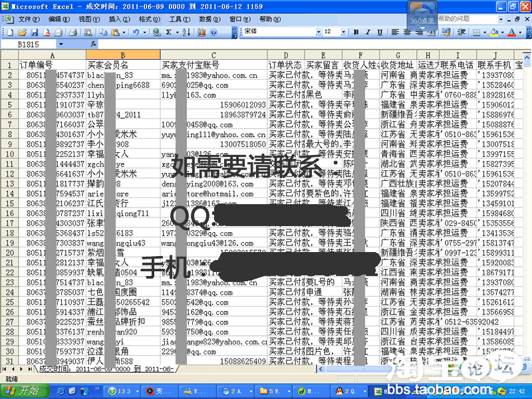
Task: Click the Paste icon on the toolbar
Action: pos(116,32)
